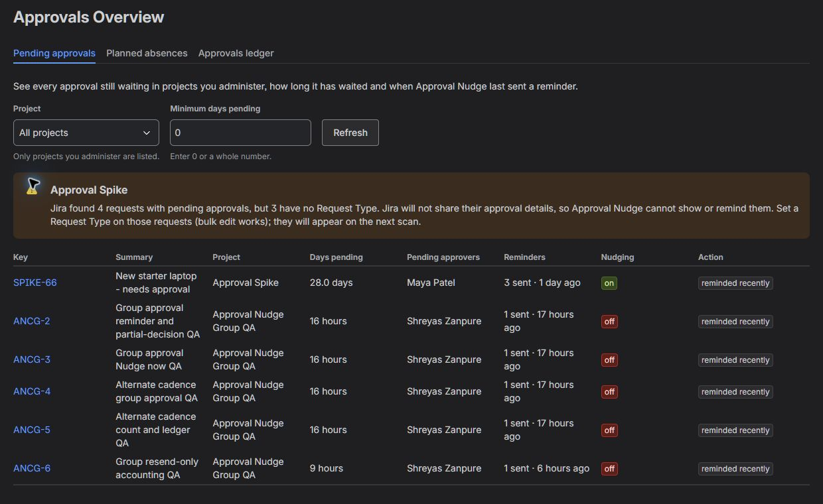Select the "3 sent · 1 day ago" reminder cell
823x504 pixels.
542,283
